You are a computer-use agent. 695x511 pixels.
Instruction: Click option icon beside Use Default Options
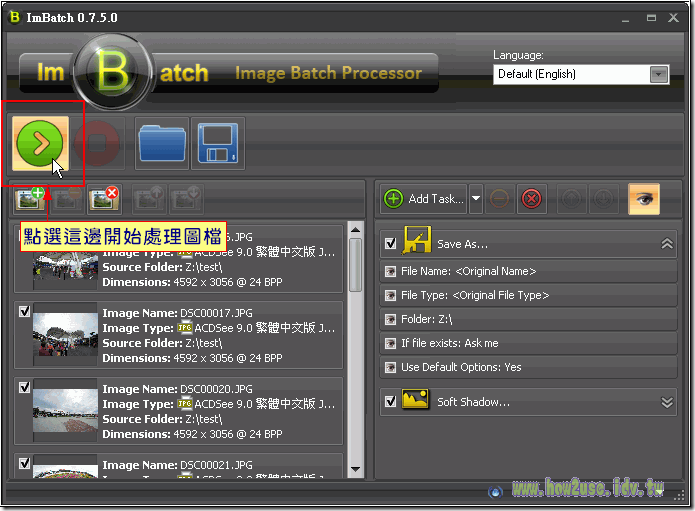[x=390, y=367]
